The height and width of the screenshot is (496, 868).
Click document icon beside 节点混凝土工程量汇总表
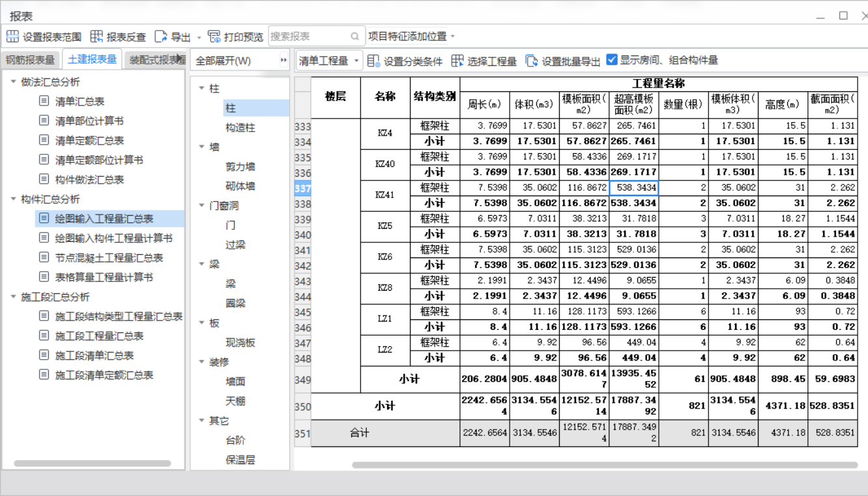[x=44, y=257]
